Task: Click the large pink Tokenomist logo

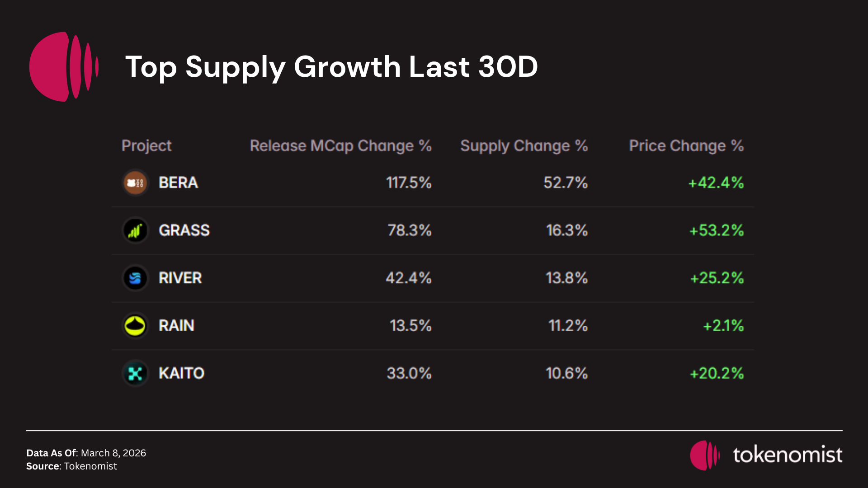Action: [x=63, y=67]
